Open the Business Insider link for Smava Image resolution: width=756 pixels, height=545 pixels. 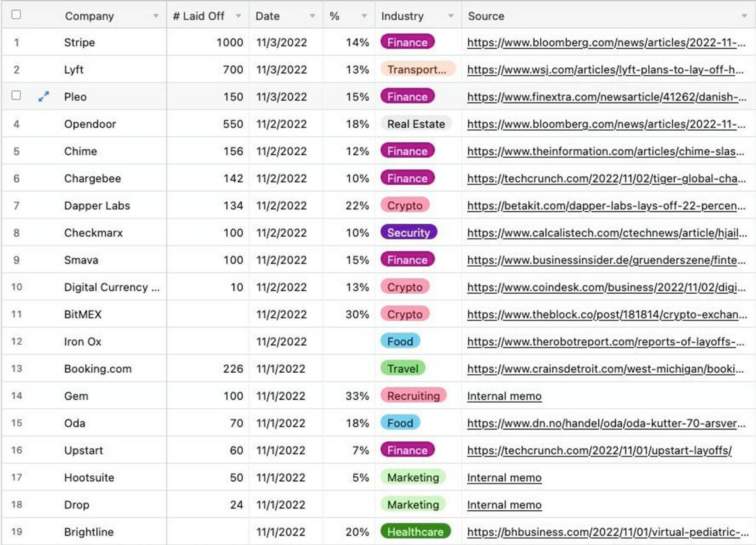[x=606, y=261]
